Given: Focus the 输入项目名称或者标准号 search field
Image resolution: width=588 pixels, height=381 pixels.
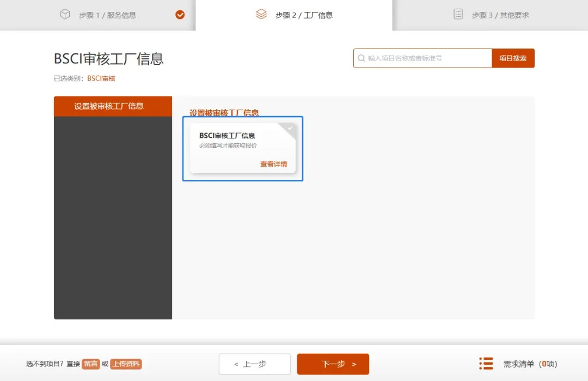Looking at the screenshot, I should 422,58.
